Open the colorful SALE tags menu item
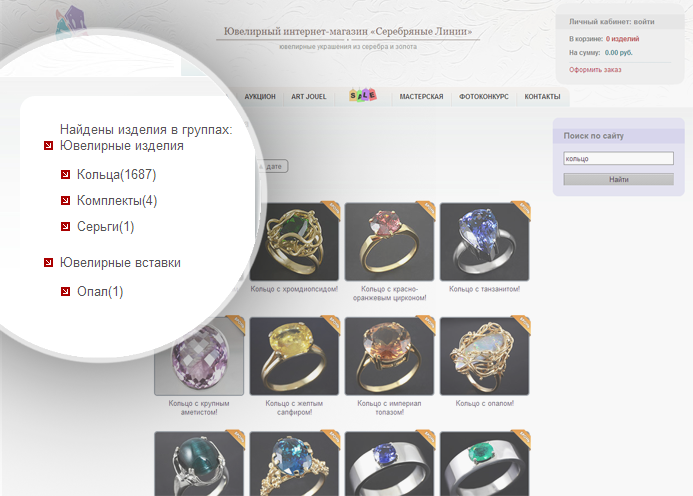This screenshot has width=693, height=496. click(x=363, y=95)
